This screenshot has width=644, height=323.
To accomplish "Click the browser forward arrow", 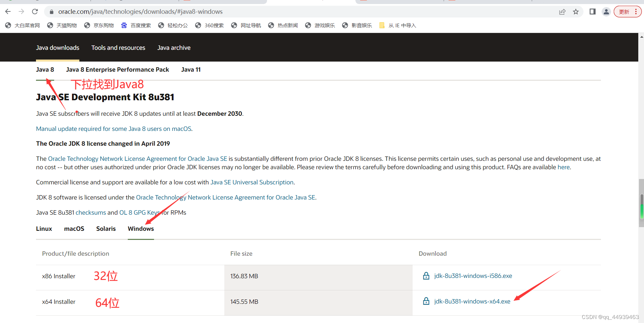I will [22, 12].
